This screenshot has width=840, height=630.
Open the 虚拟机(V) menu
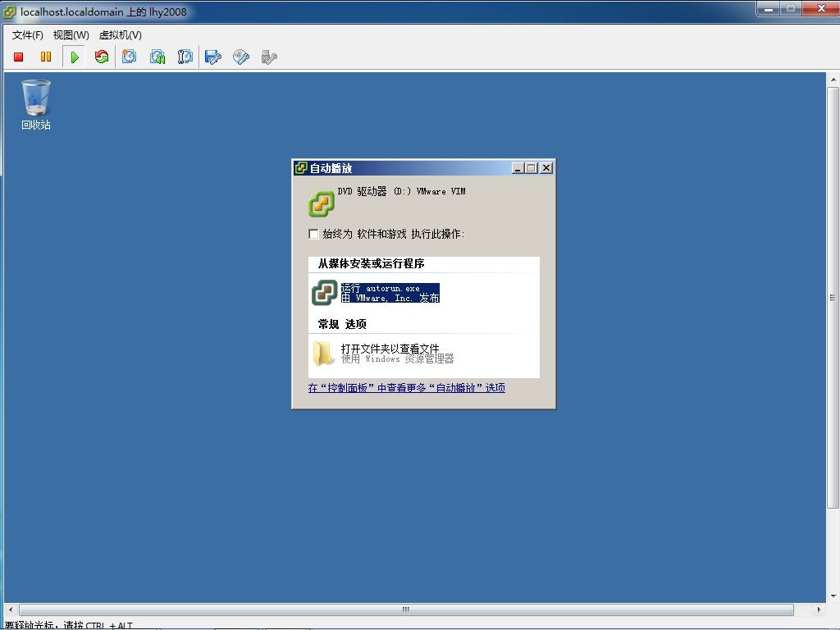point(120,34)
